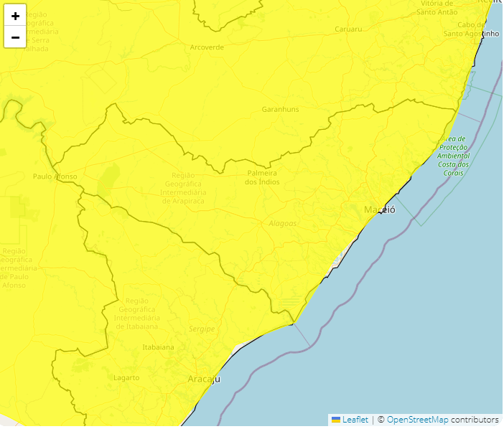Click the Leaflet flag icon
Image resolution: width=504 pixels, height=429 pixels.
(x=335, y=420)
